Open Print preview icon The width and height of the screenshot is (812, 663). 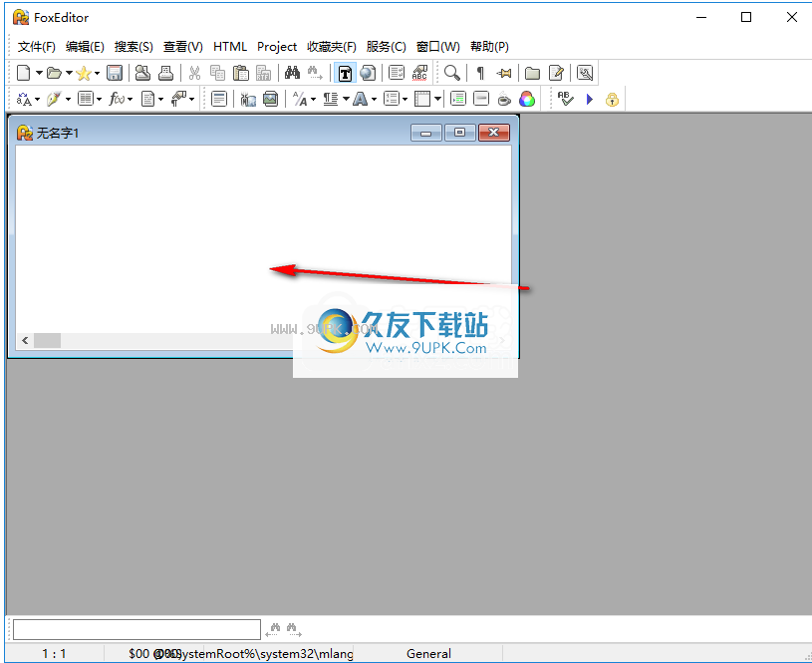coord(142,73)
